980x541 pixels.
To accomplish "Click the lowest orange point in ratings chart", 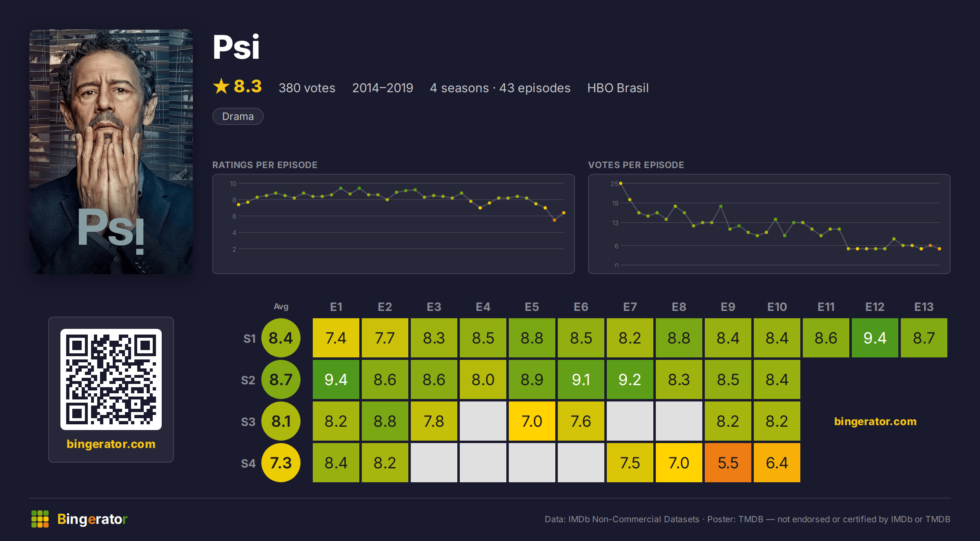I will [554, 220].
